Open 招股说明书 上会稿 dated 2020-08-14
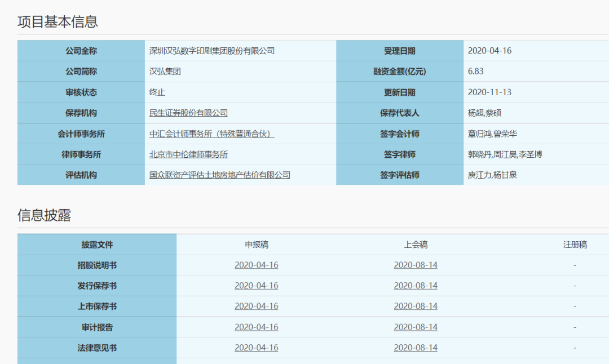609x364 pixels. click(x=416, y=265)
